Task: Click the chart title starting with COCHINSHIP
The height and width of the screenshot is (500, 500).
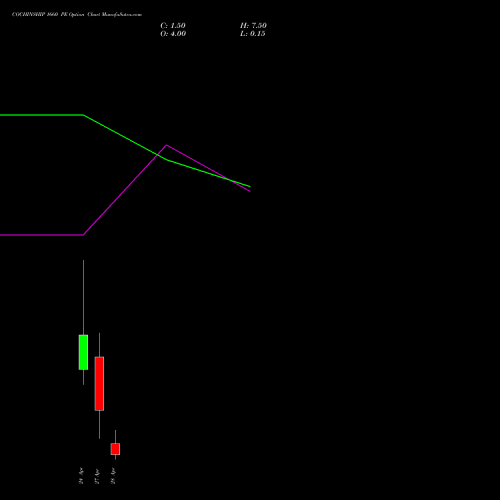Action: tap(77, 15)
